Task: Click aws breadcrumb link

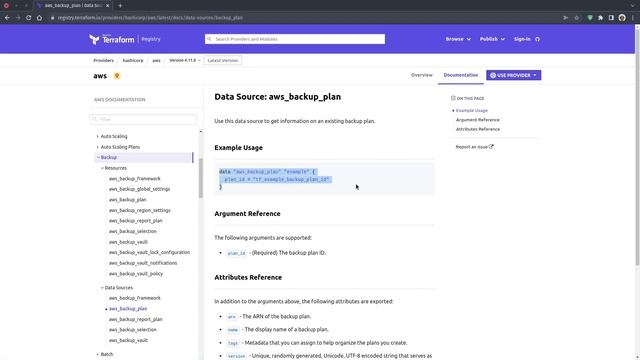Action: coord(156,60)
